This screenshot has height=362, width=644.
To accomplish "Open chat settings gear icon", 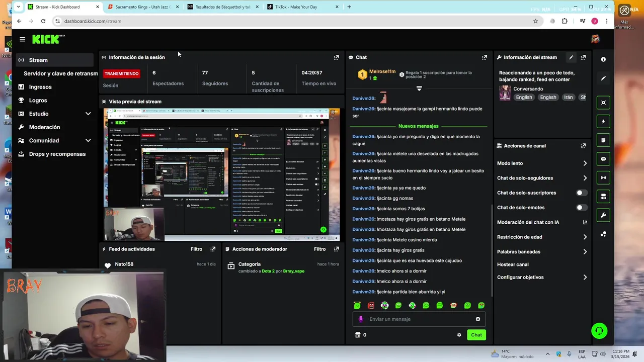I will (459, 335).
